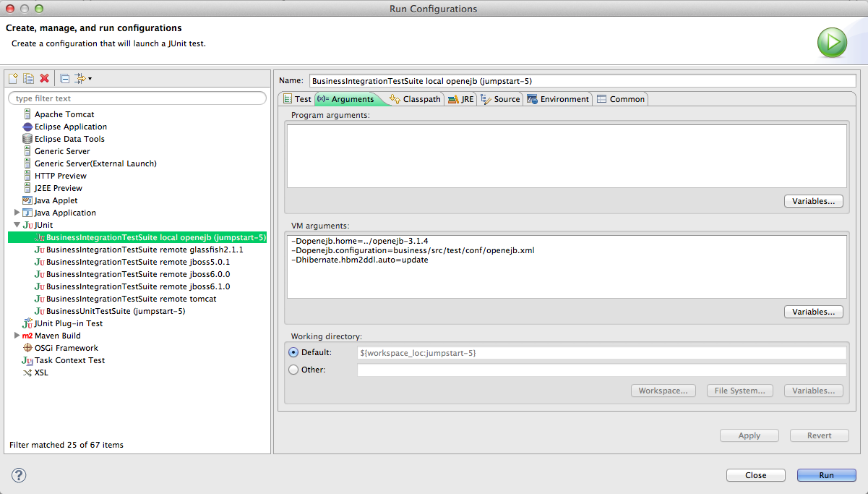Close the Run Configurations dialog
Screen dimensions: 868x494
756,475
